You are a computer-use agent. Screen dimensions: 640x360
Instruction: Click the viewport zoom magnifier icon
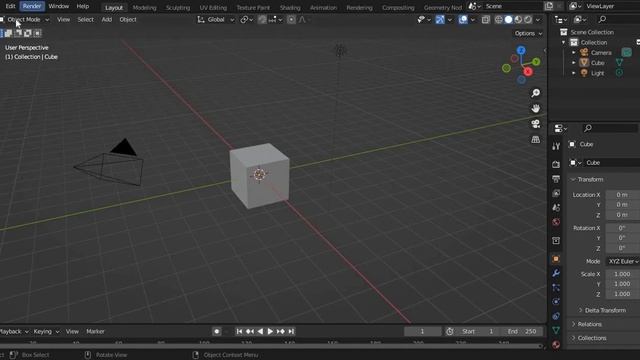click(x=536, y=93)
